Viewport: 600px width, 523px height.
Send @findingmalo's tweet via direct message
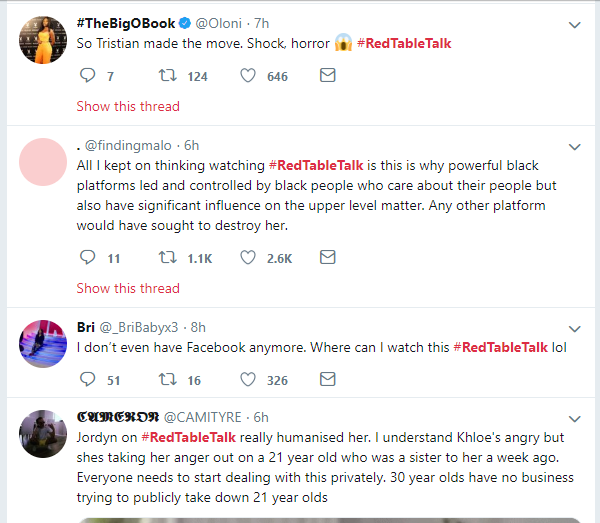[327, 258]
